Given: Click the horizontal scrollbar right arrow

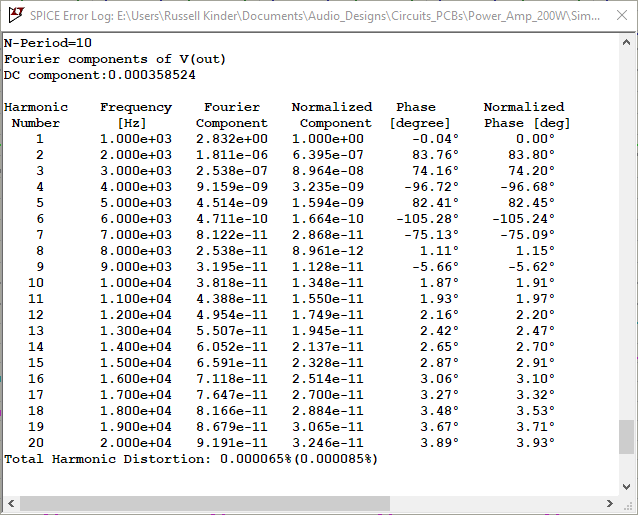Looking at the screenshot, I should pos(610,504).
